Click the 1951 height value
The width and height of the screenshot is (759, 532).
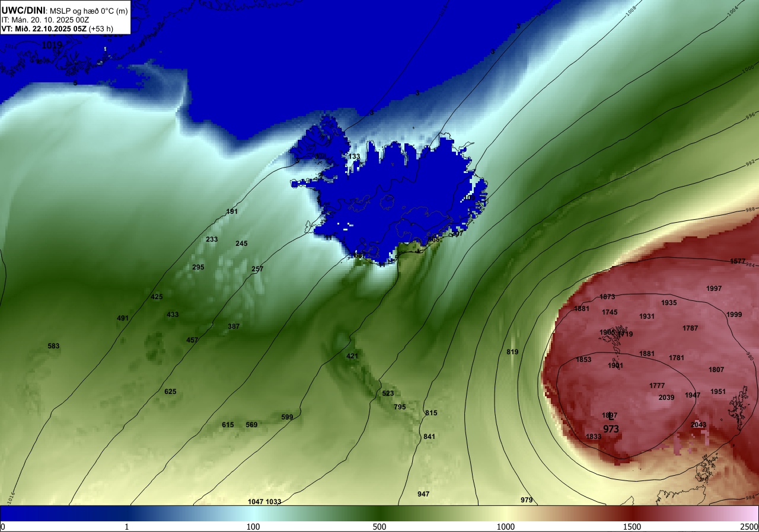point(718,392)
